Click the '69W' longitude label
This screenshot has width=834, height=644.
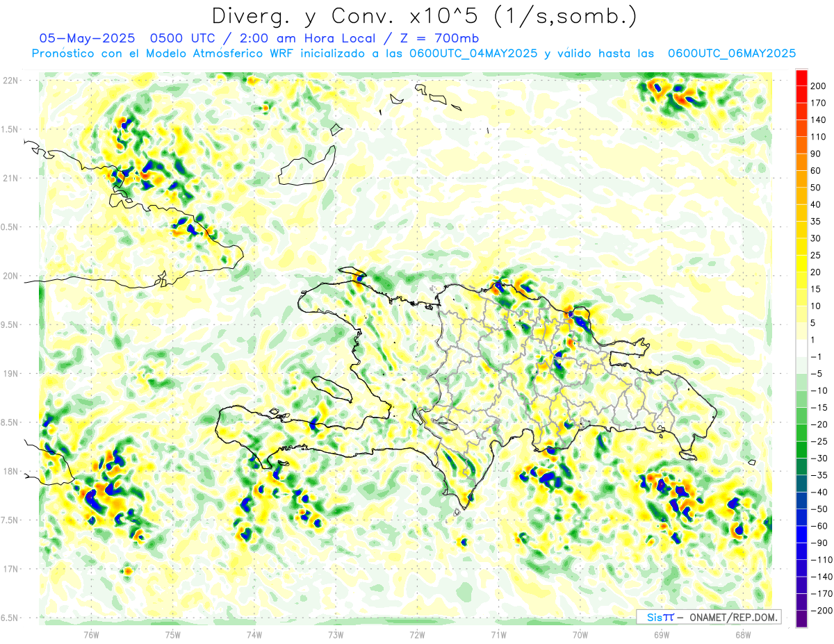[662, 634]
